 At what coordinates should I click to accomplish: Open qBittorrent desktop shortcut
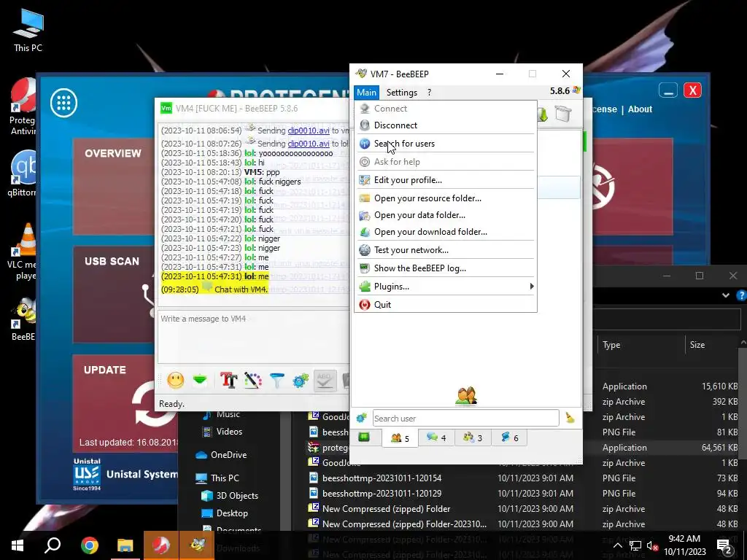click(23, 174)
